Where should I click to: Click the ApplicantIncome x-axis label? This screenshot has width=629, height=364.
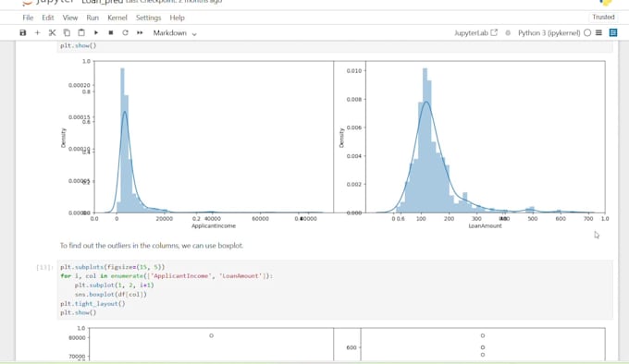point(214,225)
